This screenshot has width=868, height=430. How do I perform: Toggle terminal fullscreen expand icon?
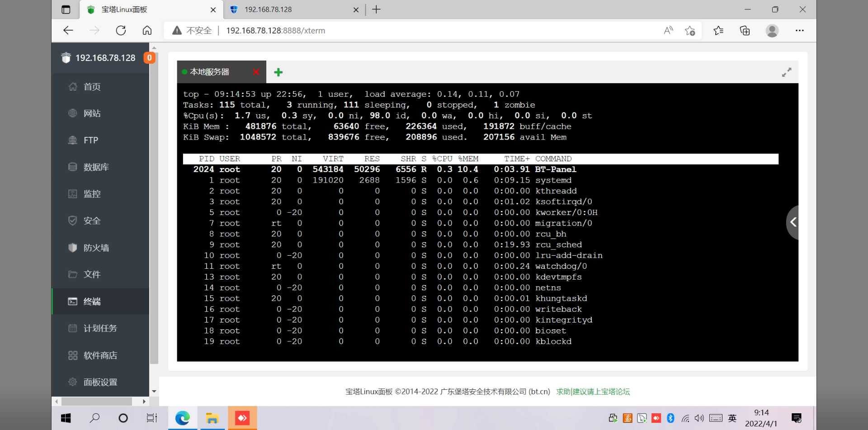787,72
